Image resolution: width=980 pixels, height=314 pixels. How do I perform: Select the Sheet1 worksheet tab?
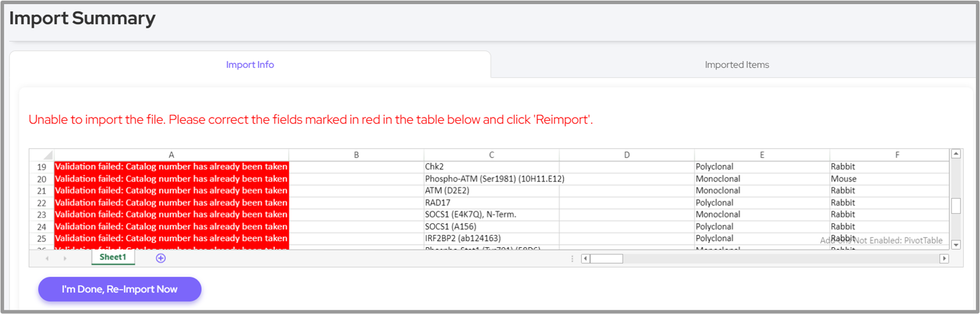click(x=113, y=257)
